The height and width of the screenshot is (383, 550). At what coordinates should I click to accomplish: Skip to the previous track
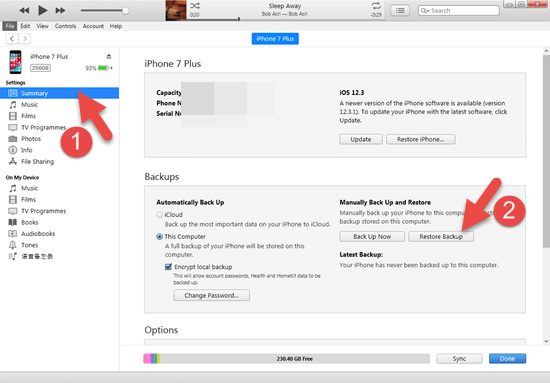pyautogui.click(x=24, y=11)
